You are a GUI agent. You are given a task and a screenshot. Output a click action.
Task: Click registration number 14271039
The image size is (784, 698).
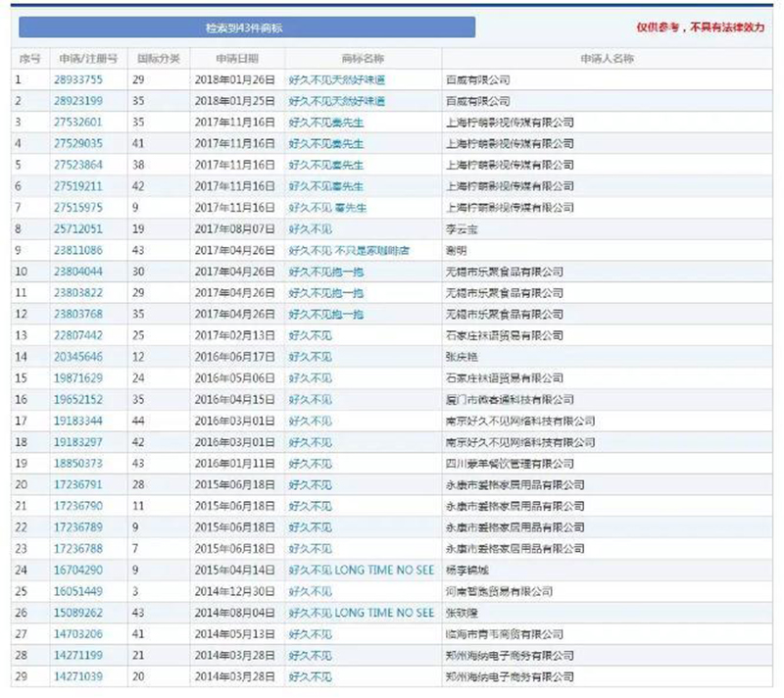78,676
